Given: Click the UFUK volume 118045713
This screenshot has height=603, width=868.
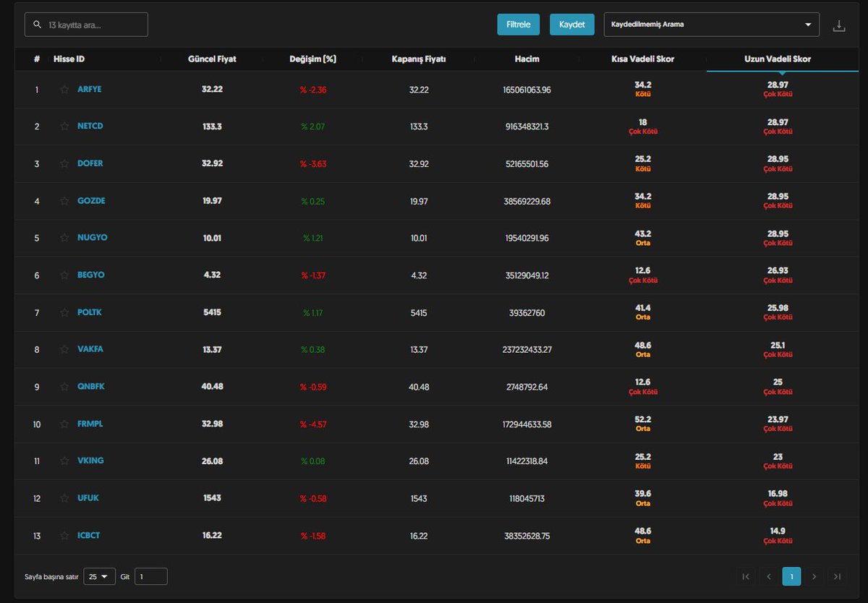Looking at the screenshot, I should 527,499.
